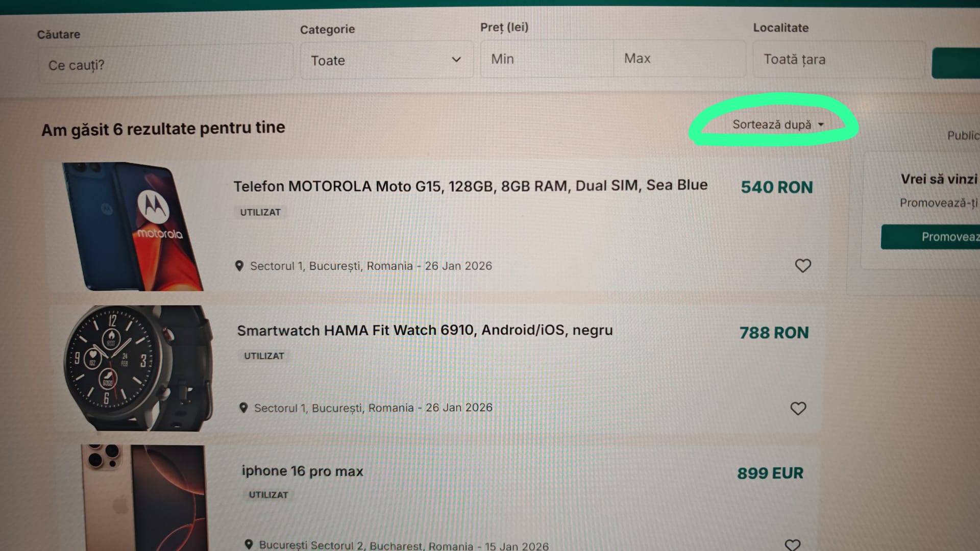
Task: Click the Categorie dropdown chevron arrow
Action: coord(456,60)
